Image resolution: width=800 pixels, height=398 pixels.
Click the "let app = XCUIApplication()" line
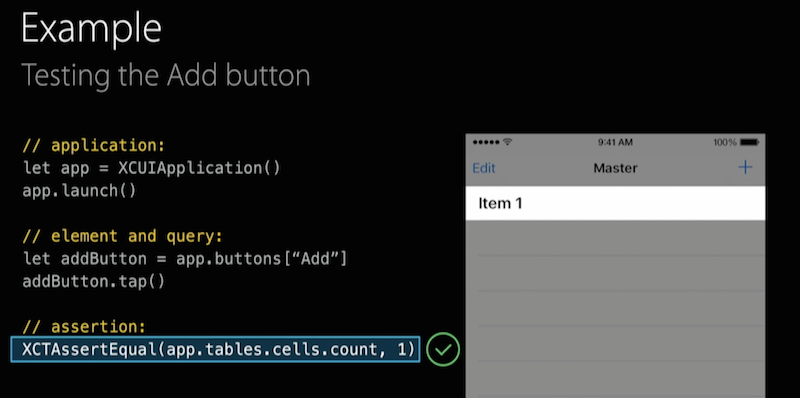tap(152, 168)
